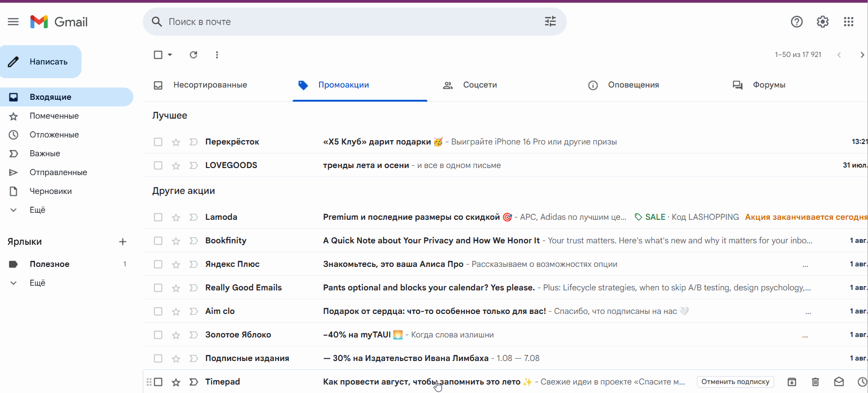Open search options filter icon
The image size is (868, 393).
tap(550, 22)
